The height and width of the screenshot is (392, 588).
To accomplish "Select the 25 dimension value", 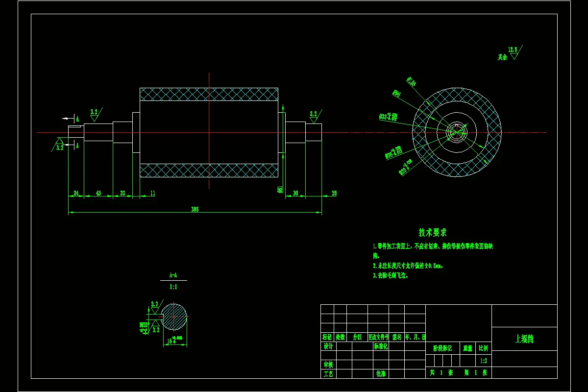I will (x=334, y=194).
